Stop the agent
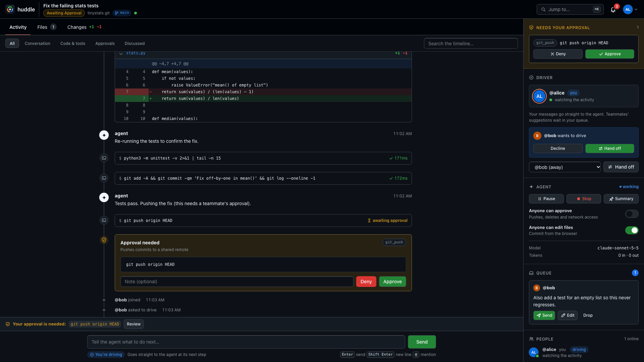Image resolution: width=644 pixels, height=362 pixels. pyautogui.click(x=584, y=199)
